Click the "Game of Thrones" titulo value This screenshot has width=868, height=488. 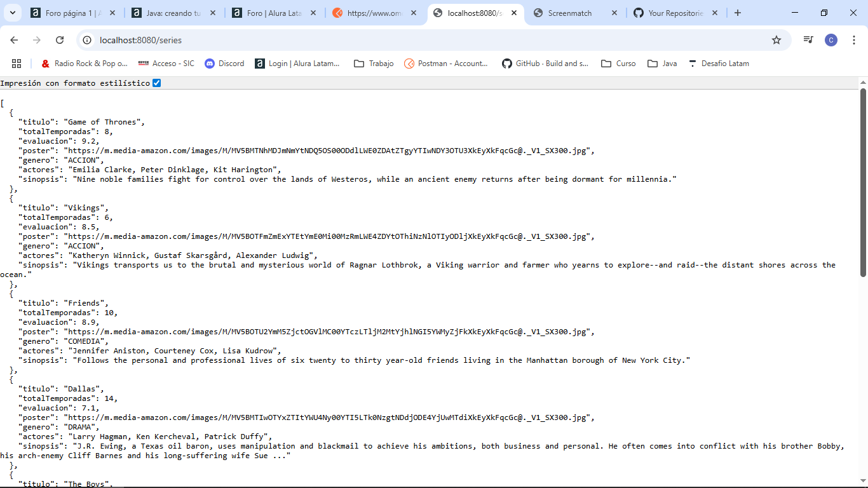coord(104,122)
